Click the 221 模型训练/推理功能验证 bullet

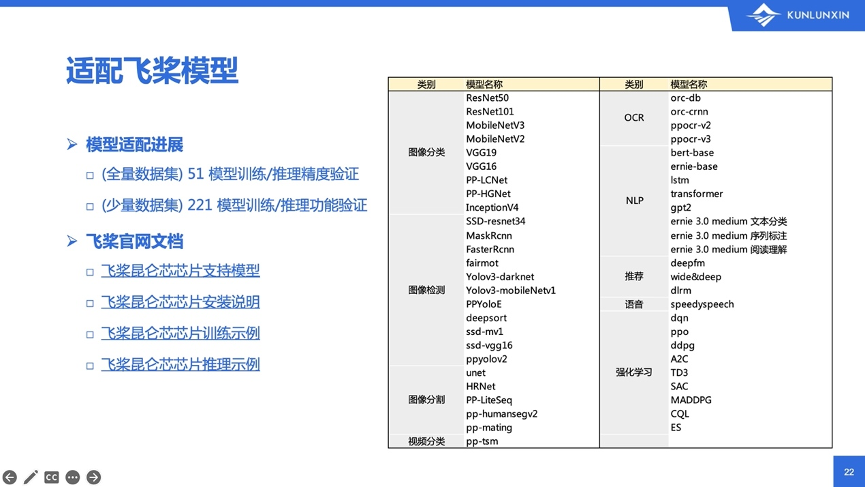click(x=234, y=205)
